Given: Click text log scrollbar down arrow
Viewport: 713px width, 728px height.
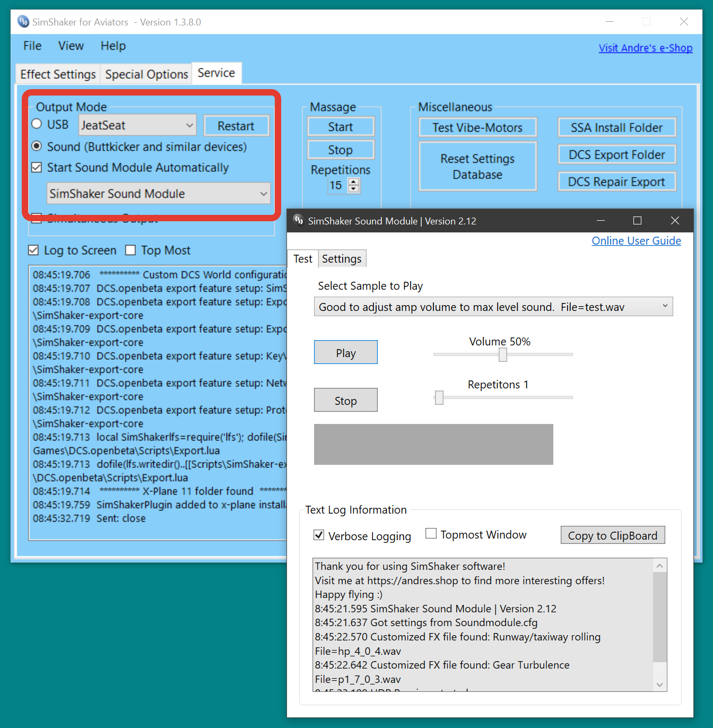Looking at the screenshot, I should pyautogui.click(x=660, y=684).
